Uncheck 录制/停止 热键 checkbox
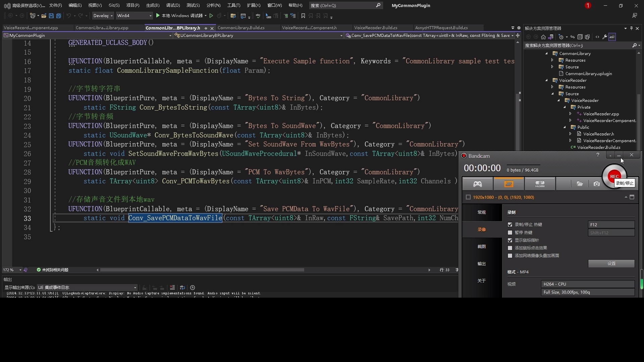This screenshot has width=644, height=362. tap(510, 225)
